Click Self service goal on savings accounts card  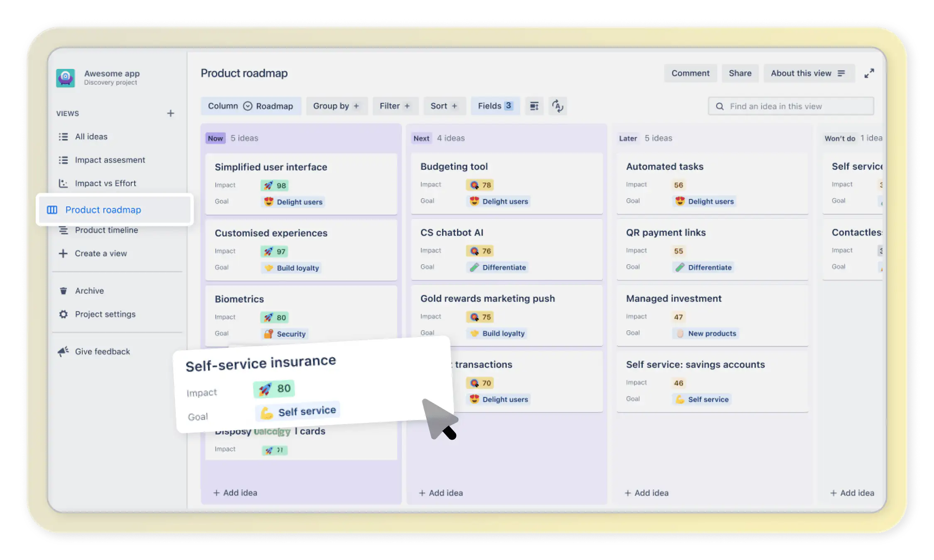click(x=702, y=400)
